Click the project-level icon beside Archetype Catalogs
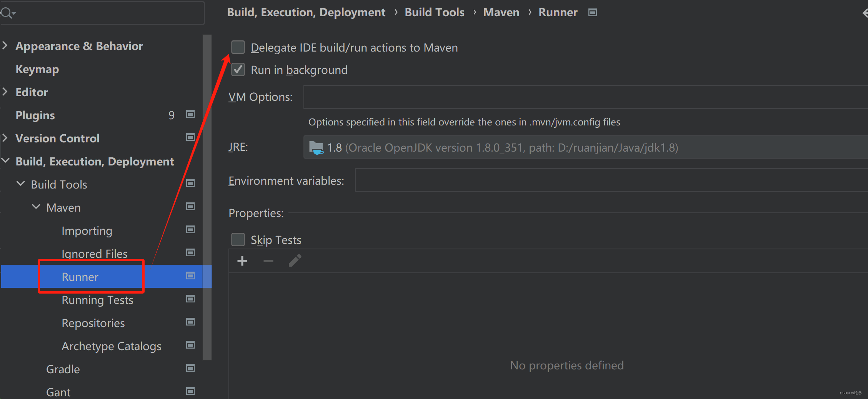 tap(190, 345)
